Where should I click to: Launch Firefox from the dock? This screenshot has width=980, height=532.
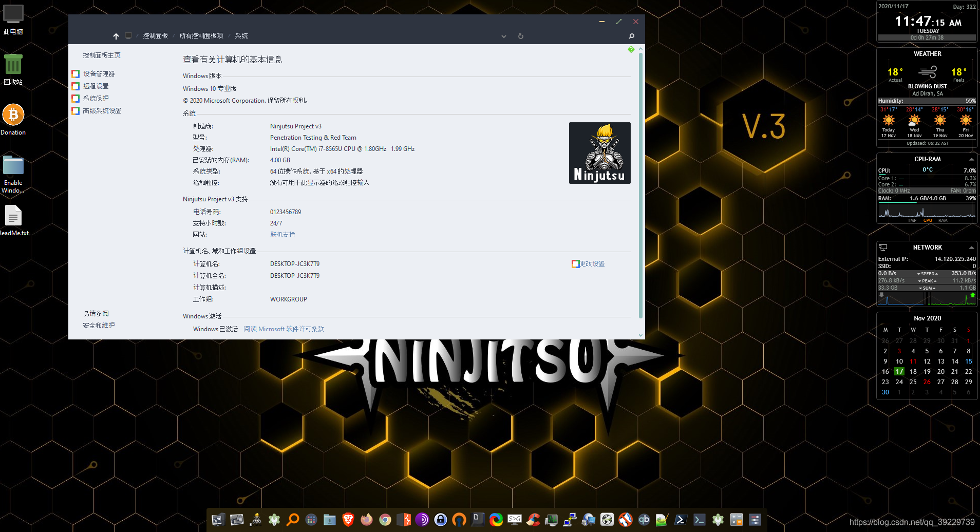(367, 520)
